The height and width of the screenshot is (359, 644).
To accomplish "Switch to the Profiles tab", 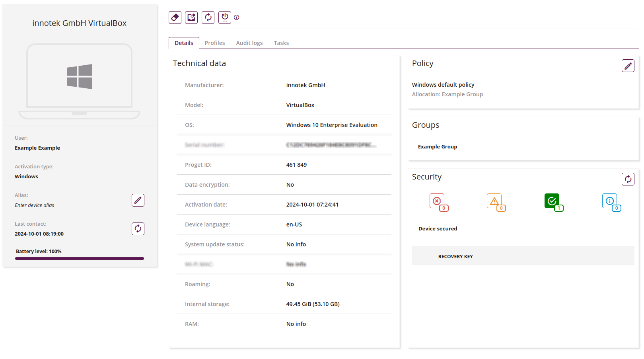I will [x=215, y=43].
